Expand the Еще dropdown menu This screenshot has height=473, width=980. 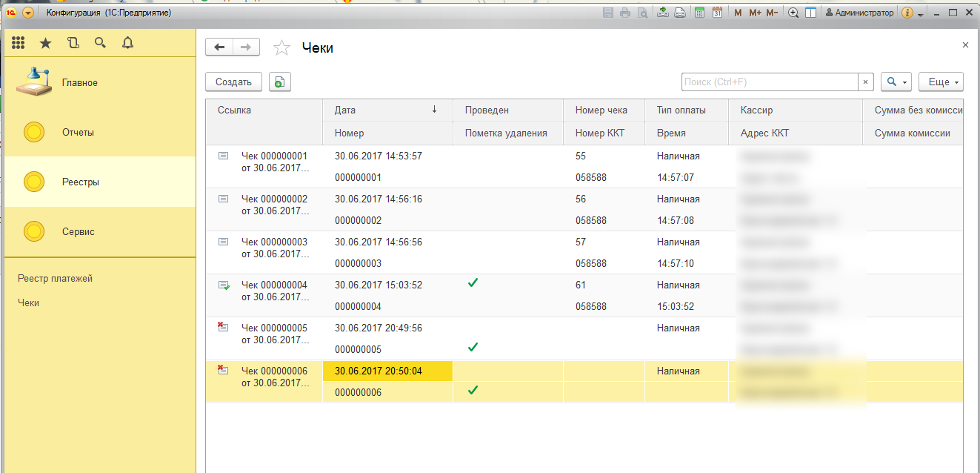coord(941,82)
